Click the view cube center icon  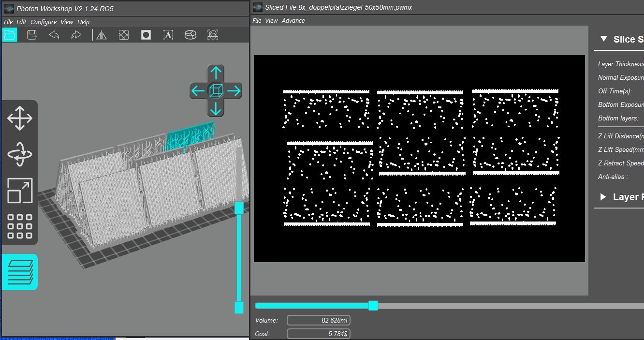pyautogui.click(x=216, y=90)
